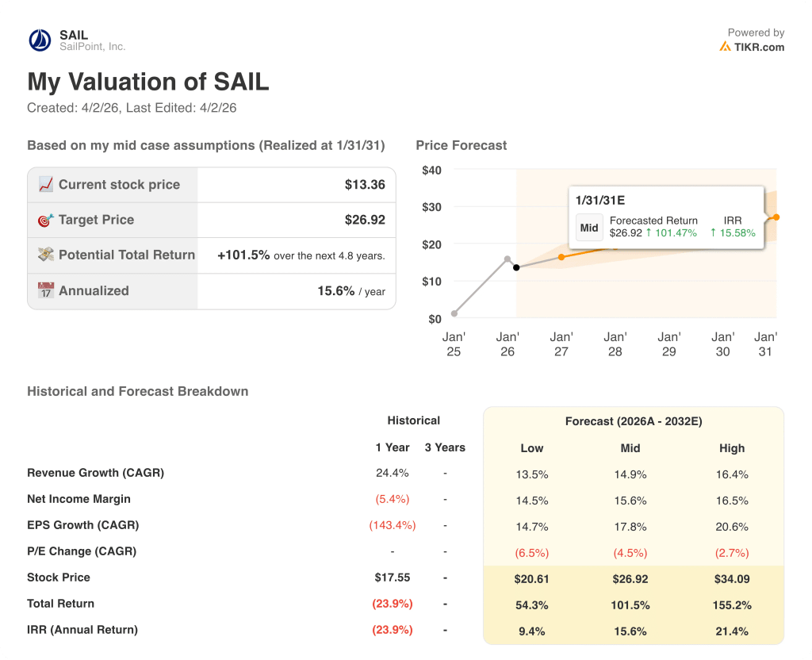Select the Low column header in the forecast table
This screenshot has width=812, height=660.
click(x=531, y=448)
